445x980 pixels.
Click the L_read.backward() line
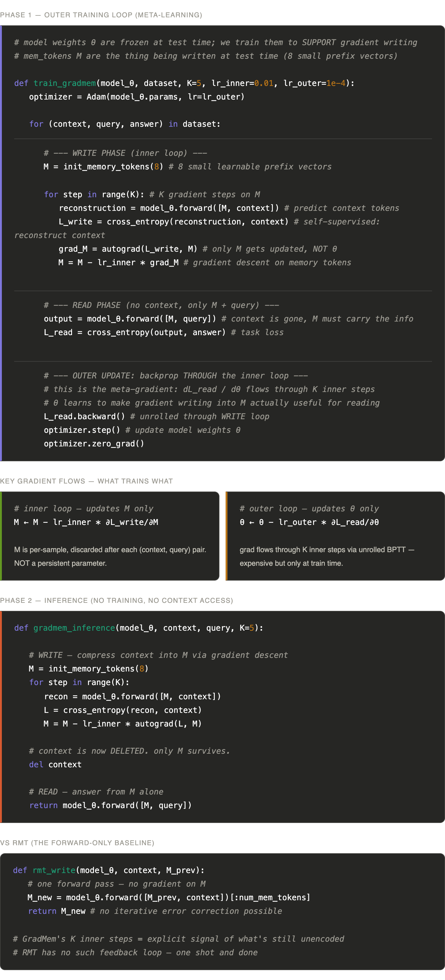pos(156,416)
